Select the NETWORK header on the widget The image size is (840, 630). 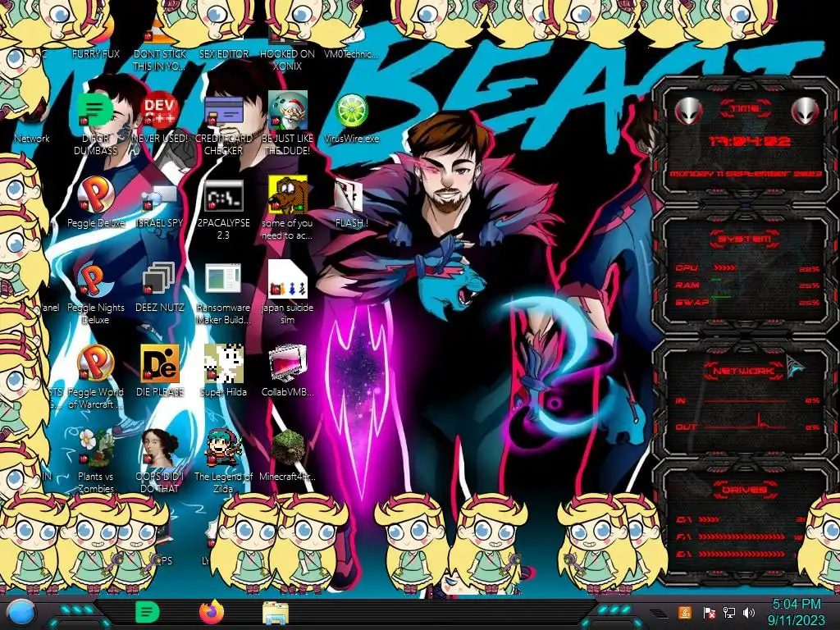pyautogui.click(x=743, y=371)
